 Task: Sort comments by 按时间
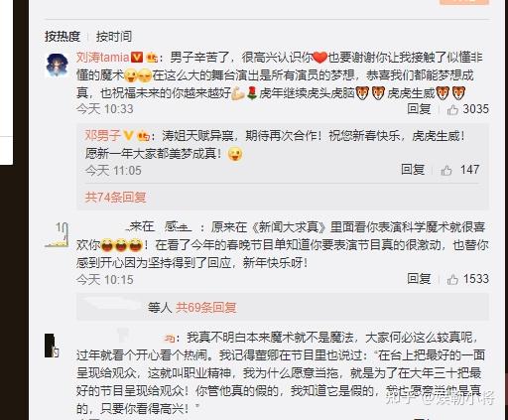click(114, 36)
